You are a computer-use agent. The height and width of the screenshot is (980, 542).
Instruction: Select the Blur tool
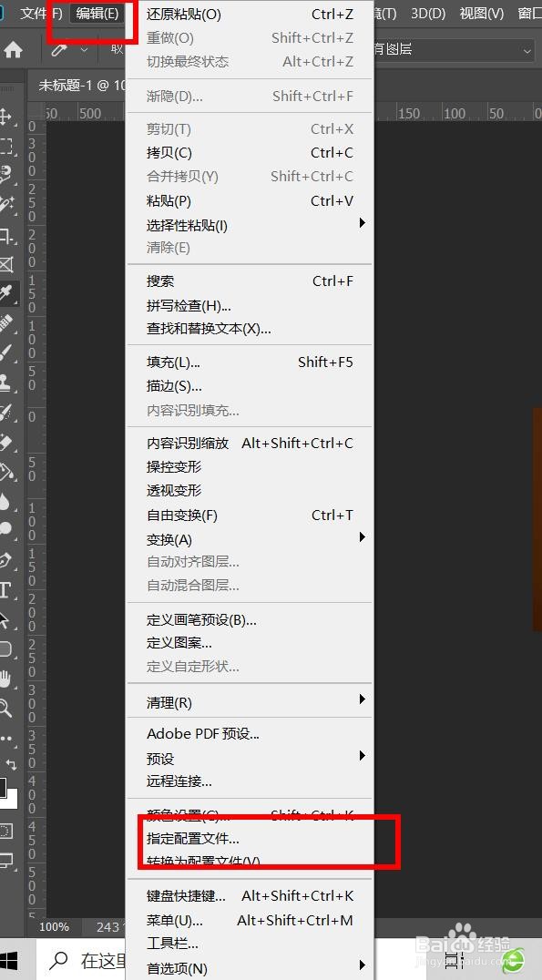tap(5, 501)
